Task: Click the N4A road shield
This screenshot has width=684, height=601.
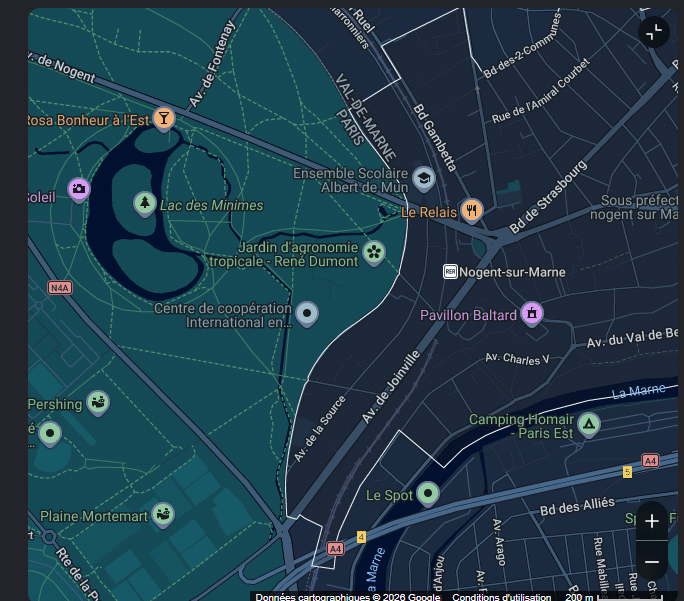Action: [60, 288]
